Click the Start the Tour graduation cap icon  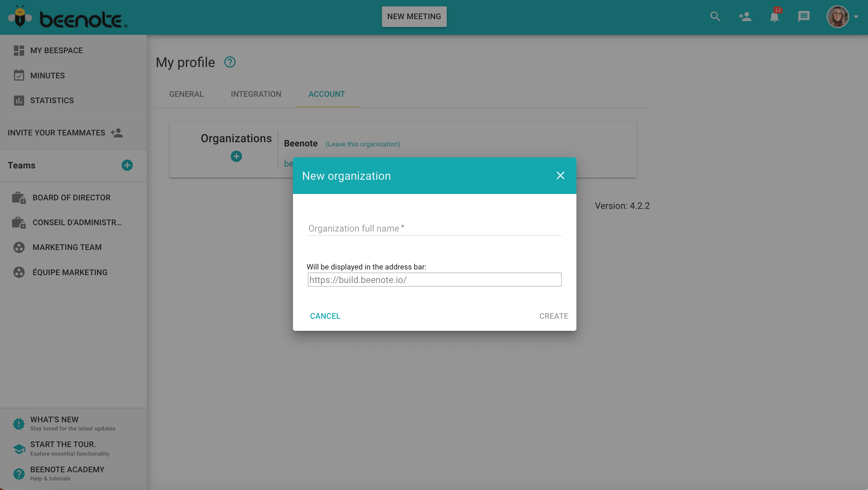[19, 449]
